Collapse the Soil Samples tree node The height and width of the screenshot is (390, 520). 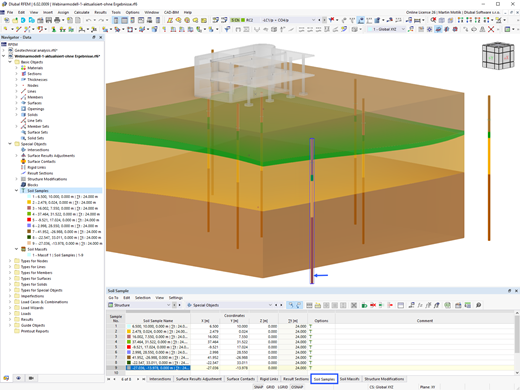pyautogui.click(x=16, y=191)
